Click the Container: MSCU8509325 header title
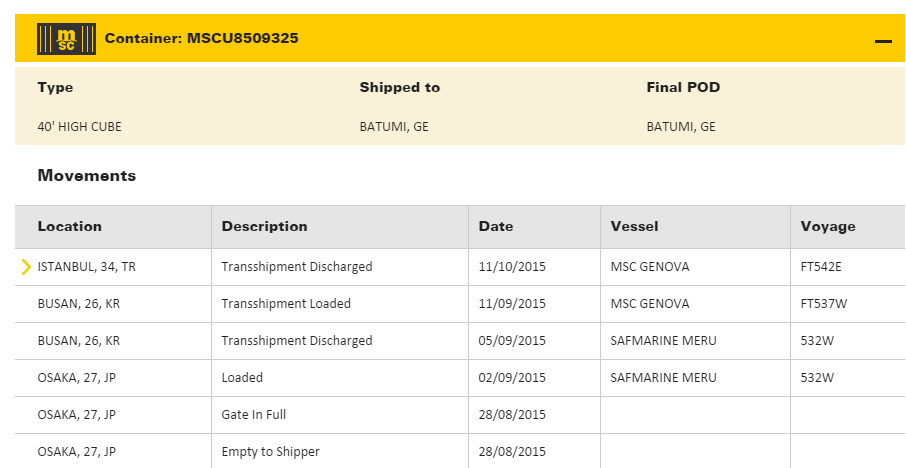The width and height of the screenshot is (906, 468). point(201,39)
